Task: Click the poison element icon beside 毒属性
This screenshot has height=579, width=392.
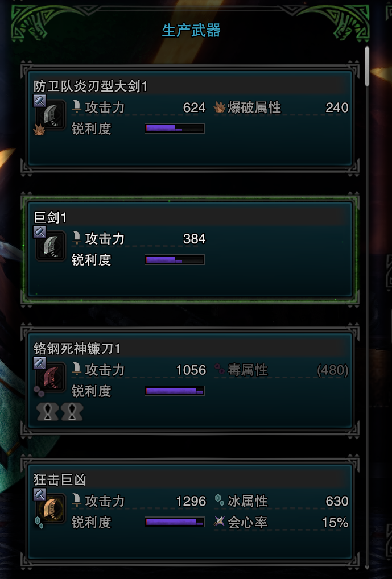Action: 220,369
